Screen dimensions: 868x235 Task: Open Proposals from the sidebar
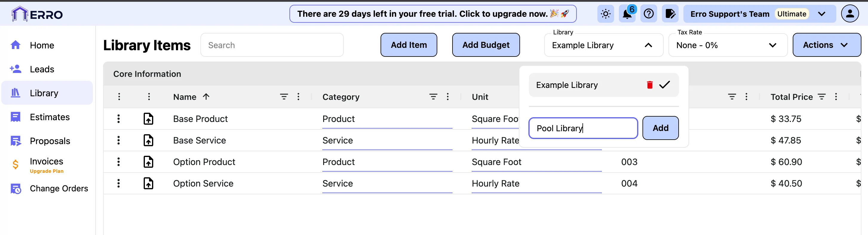50,141
